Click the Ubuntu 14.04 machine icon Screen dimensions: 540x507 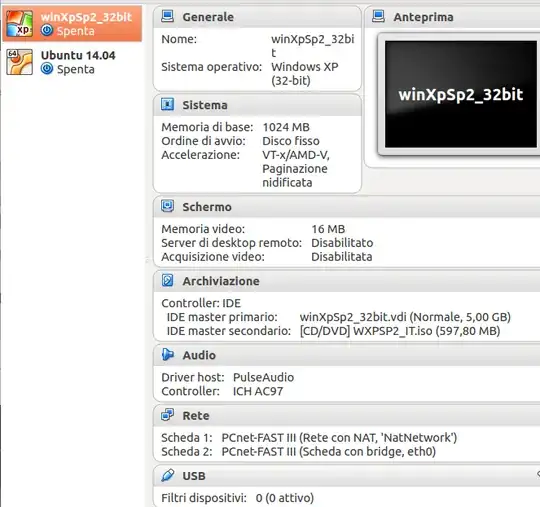(x=19, y=62)
